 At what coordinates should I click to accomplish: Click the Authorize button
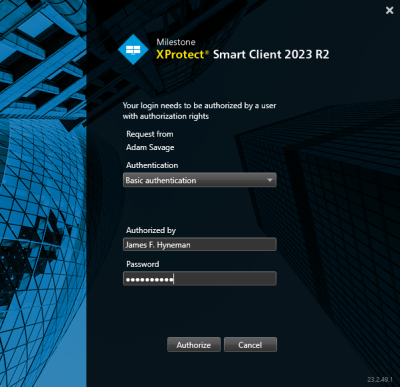194,345
